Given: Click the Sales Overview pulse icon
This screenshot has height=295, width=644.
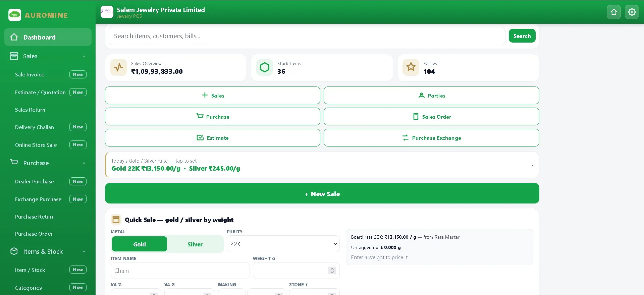Looking at the screenshot, I should tap(119, 67).
